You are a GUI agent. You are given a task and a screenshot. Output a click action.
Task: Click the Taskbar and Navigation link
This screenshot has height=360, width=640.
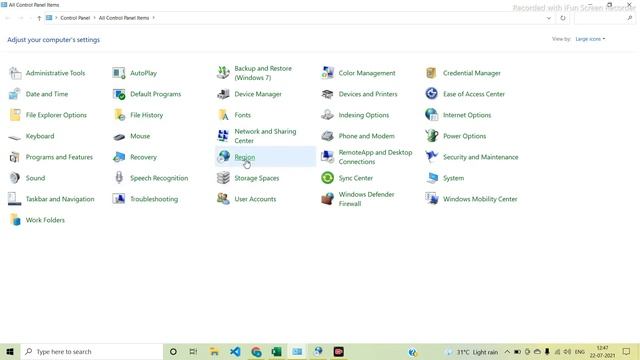click(x=60, y=199)
